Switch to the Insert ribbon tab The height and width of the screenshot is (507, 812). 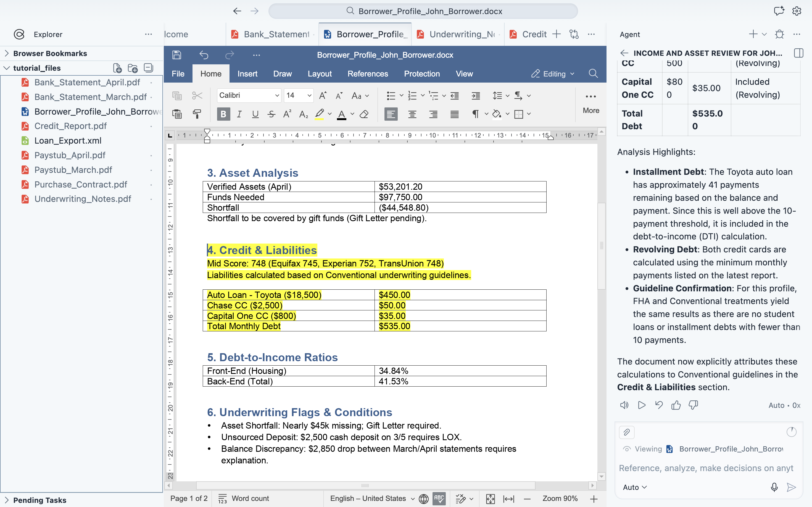(x=247, y=73)
